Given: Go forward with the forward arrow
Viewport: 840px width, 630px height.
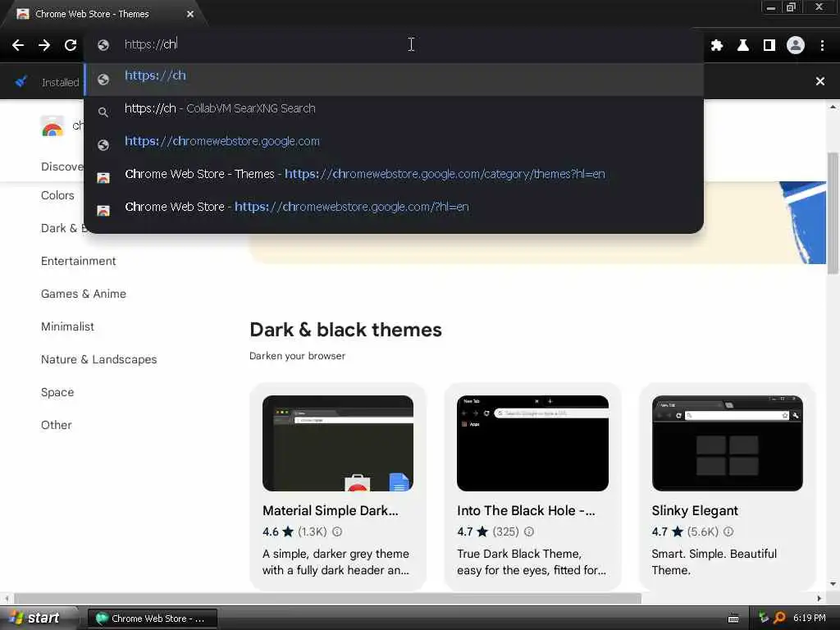Looking at the screenshot, I should pyautogui.click(x=44, y=45).
